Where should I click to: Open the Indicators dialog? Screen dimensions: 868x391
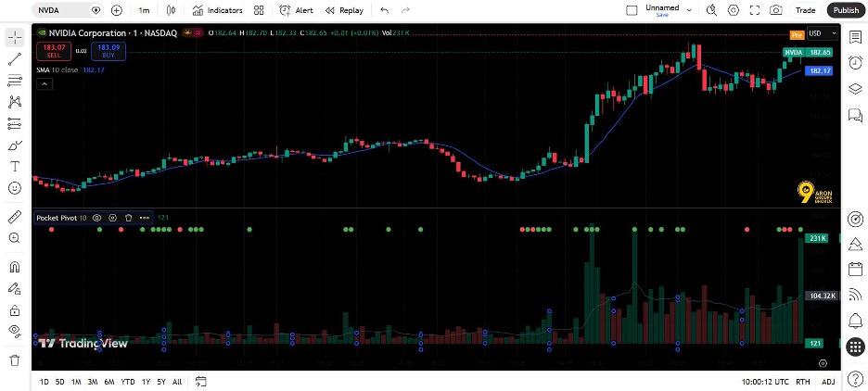[218, 10]
